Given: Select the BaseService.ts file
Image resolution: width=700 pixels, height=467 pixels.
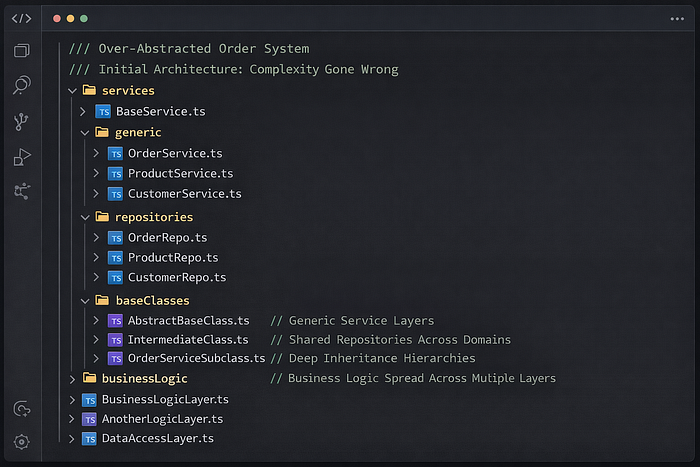Looking at the screenshot, I should click(160, 111).
